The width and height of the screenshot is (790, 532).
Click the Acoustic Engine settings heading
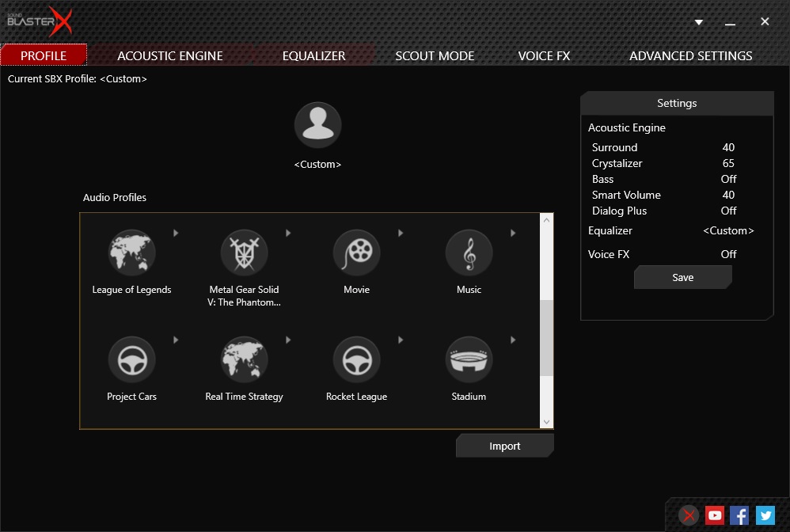click(x=627, y=128)
